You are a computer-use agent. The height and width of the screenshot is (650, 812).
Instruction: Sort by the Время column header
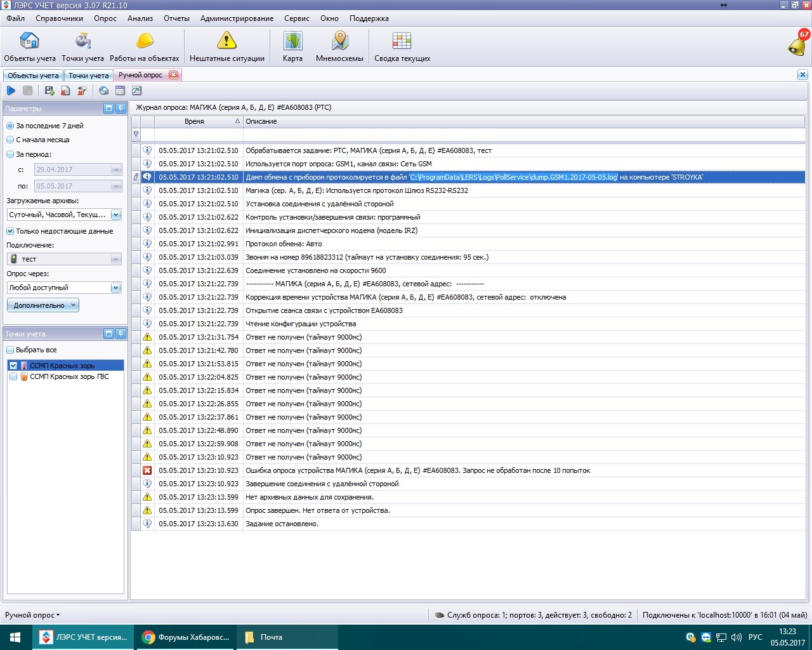[199, 121]
